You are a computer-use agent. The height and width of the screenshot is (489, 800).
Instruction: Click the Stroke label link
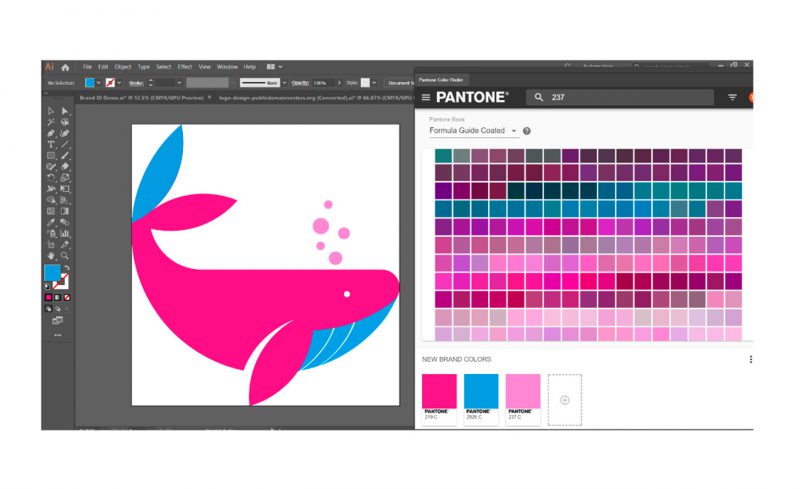[x=136, y=83]
